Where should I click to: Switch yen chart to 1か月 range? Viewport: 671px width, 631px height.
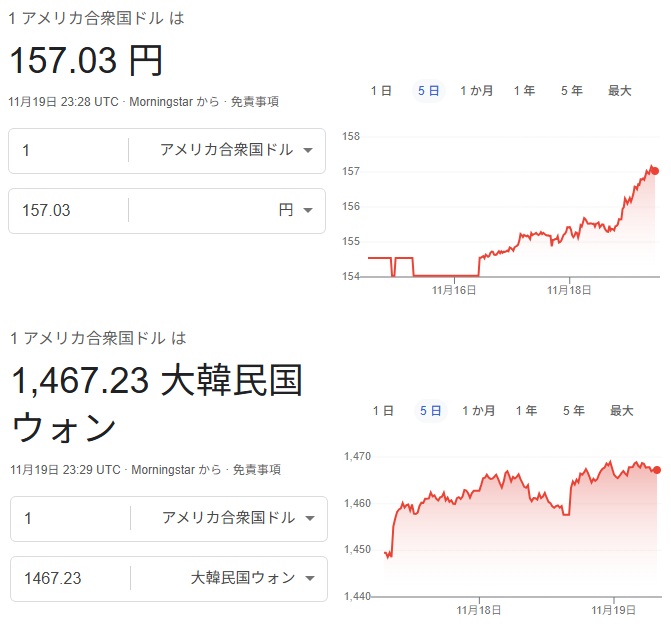pos(477,90)
